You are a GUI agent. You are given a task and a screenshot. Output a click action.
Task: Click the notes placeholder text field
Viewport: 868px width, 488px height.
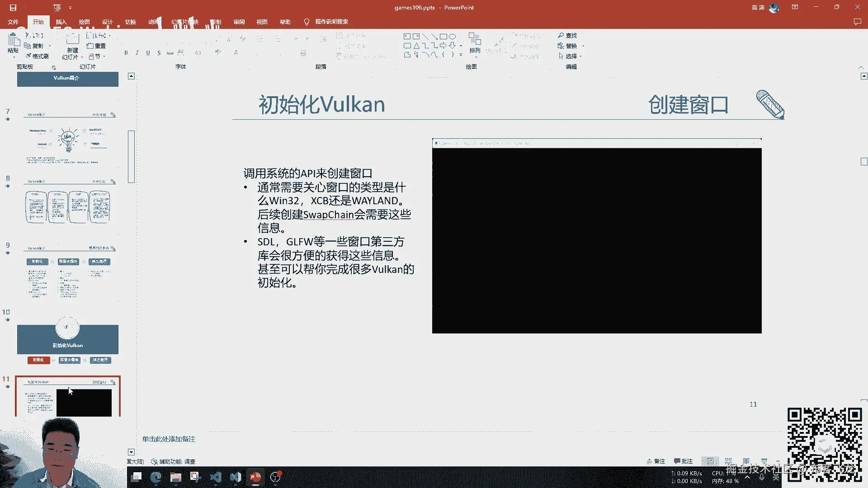(x=169, y=439)
